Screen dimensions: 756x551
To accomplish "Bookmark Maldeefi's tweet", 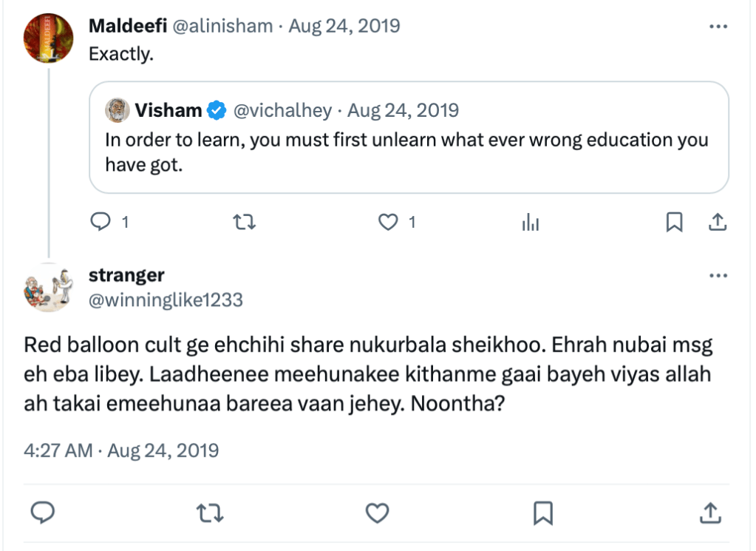I will click(x=674, y=222).
